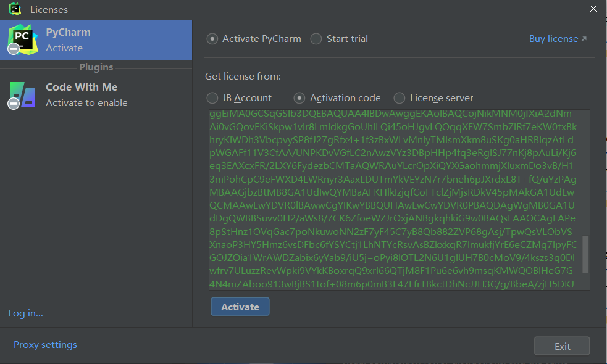Screen dimensions: 607x364
Task: Open the Log in... link
Action: pos(25,313)
